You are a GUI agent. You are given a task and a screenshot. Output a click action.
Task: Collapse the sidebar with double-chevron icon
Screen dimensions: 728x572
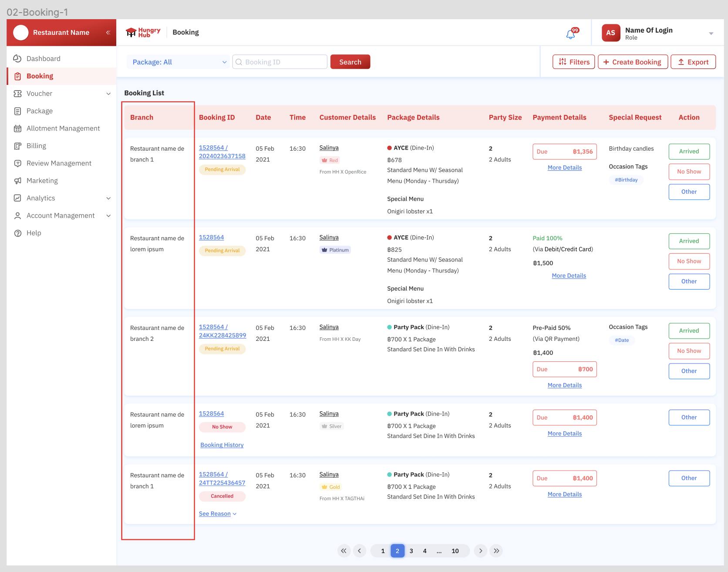[x=108, y=33]
